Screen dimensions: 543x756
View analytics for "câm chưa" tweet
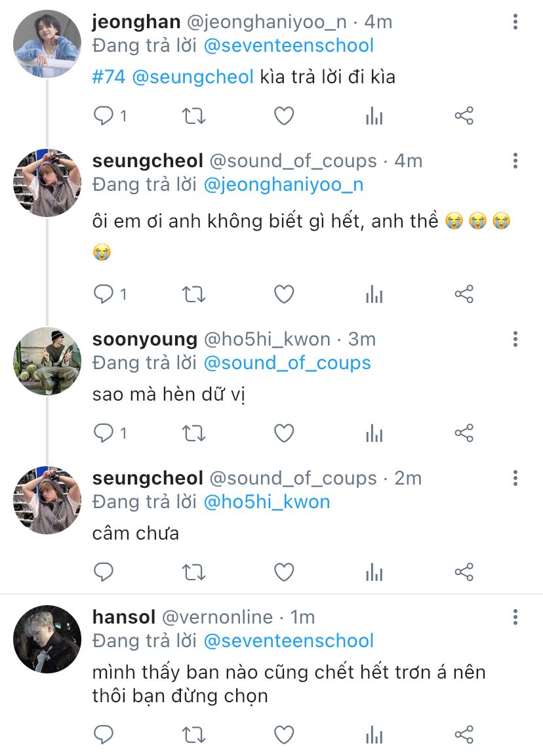374,572
